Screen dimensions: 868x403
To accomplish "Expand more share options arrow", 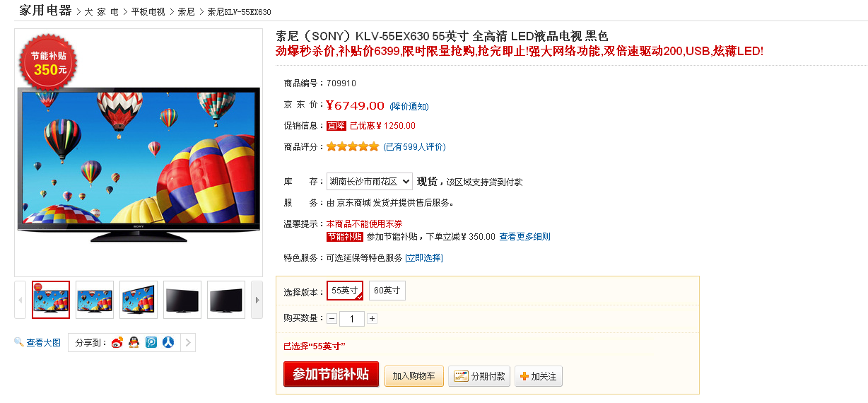I will [x=188, y=343].
